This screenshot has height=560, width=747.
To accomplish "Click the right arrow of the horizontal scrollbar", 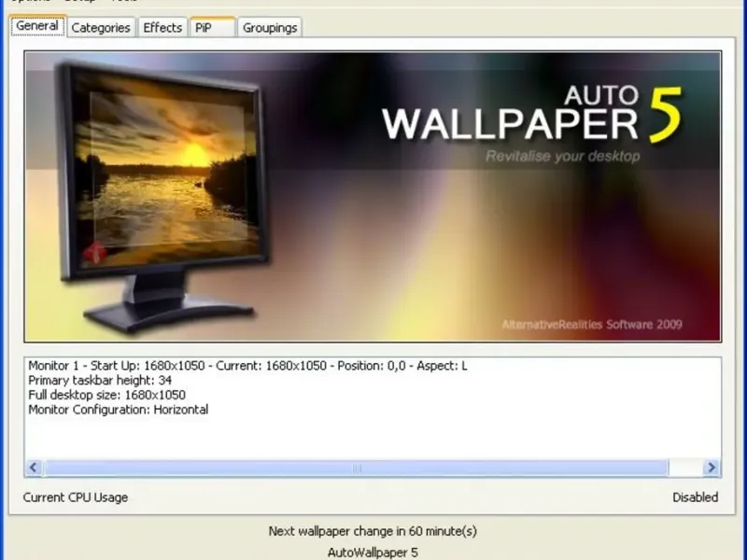I will click(x=712, y=468).
